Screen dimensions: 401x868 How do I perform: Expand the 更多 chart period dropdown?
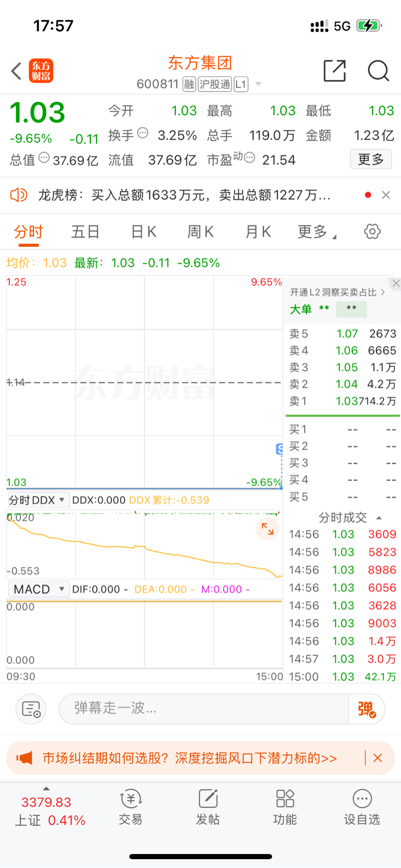(x=316, y=232)
